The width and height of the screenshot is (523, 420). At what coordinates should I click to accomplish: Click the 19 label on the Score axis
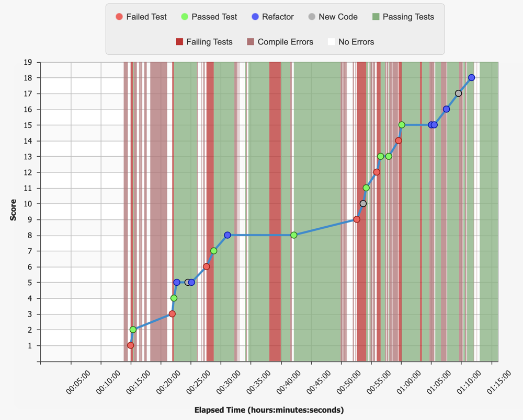pyautogui.click(x=28, y=62)
